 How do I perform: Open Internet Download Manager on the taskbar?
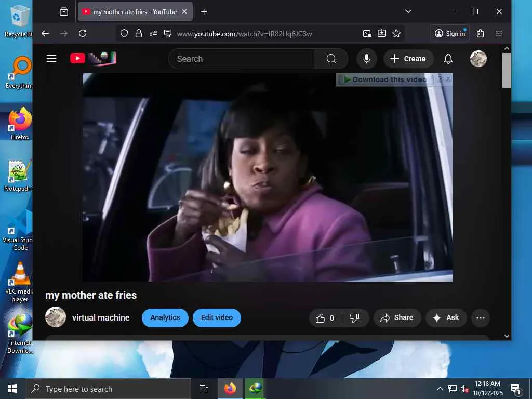pyautogui.click(x=255, y=389)
